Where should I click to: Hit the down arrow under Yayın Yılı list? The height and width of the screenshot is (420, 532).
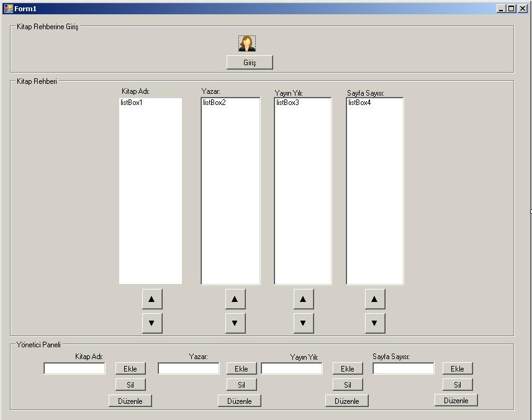tap(303, 323)
